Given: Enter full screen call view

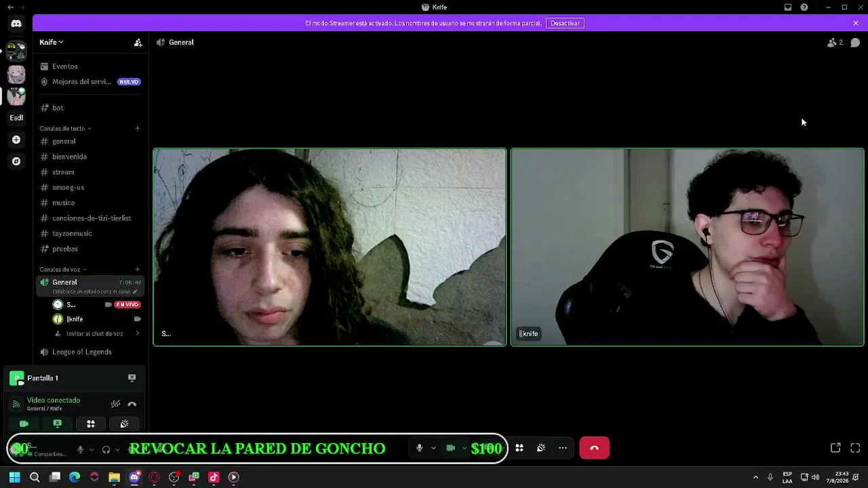Looking at the screenshot, I should (855, 448).
